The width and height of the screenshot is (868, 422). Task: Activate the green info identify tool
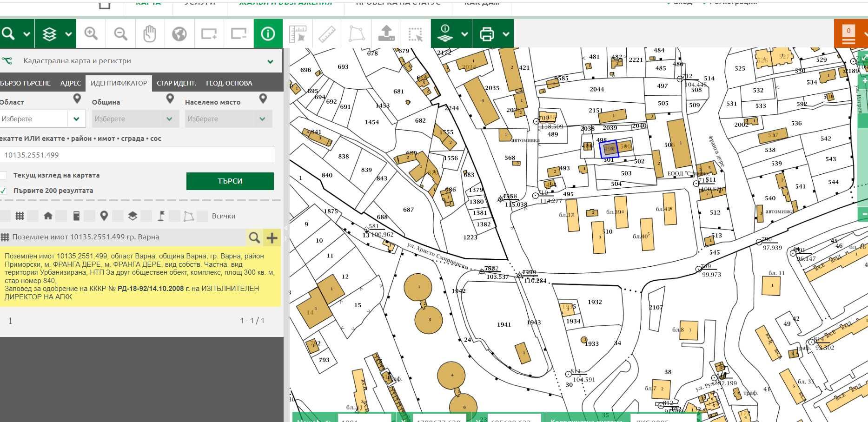click(268, 33)
